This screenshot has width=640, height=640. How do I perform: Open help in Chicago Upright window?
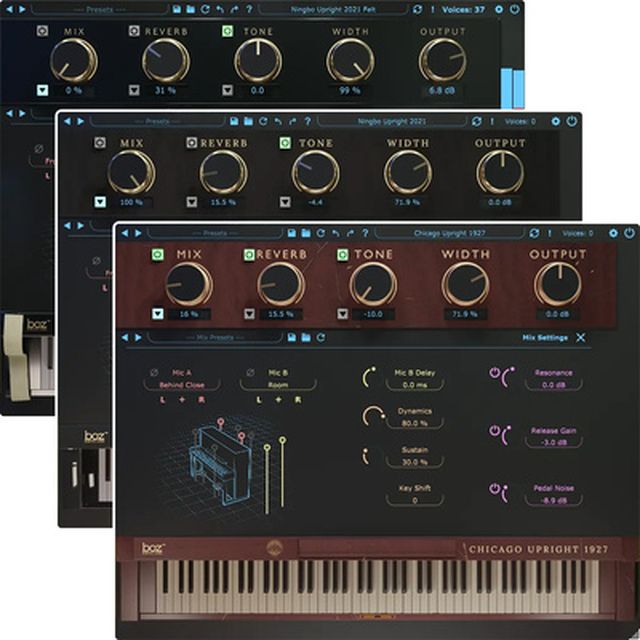pos(365,233)
